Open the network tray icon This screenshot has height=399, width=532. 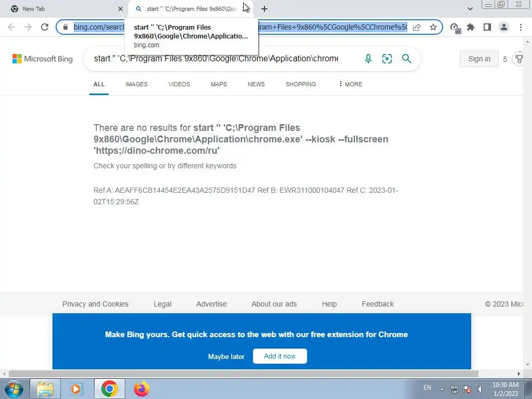pos(454,389)
